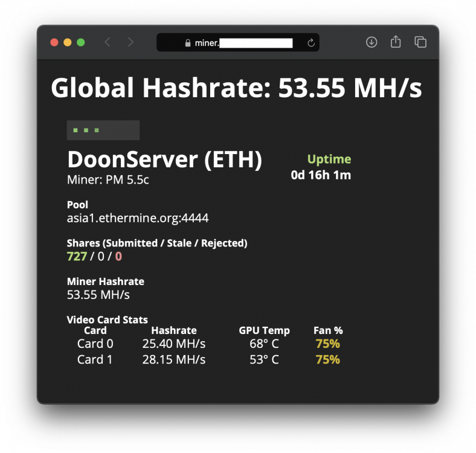476x453 pixels.
Task: Click Card 0 fan 75% value
Action: tap(328, 344)
